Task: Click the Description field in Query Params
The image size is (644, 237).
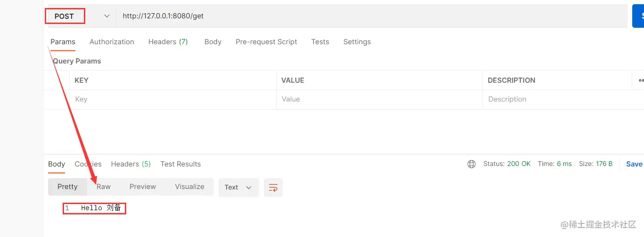Action: (x=556, y=99)
